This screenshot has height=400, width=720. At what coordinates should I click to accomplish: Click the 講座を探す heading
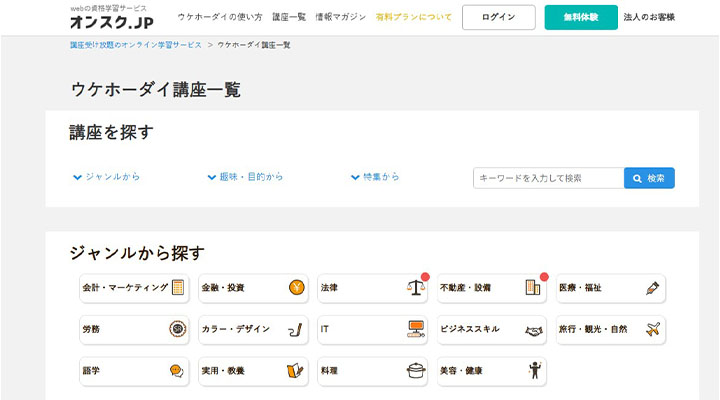click(111, 132)
